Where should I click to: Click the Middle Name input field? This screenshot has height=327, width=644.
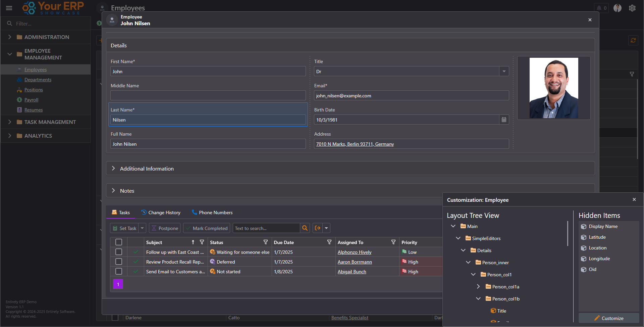(208, 96)
